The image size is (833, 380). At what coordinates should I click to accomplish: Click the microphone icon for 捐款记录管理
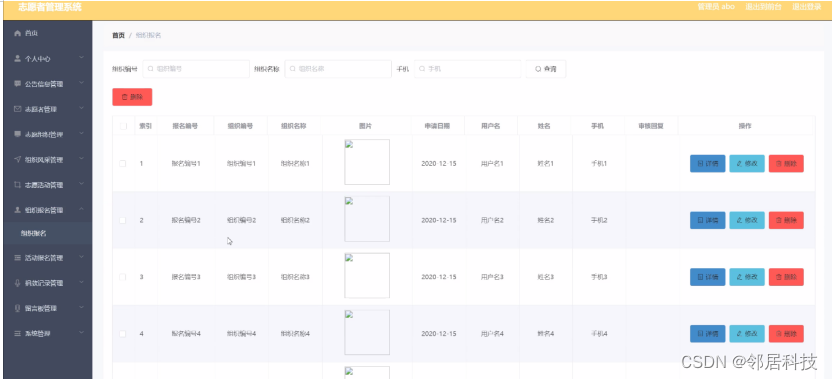click(x=17, y=283)
